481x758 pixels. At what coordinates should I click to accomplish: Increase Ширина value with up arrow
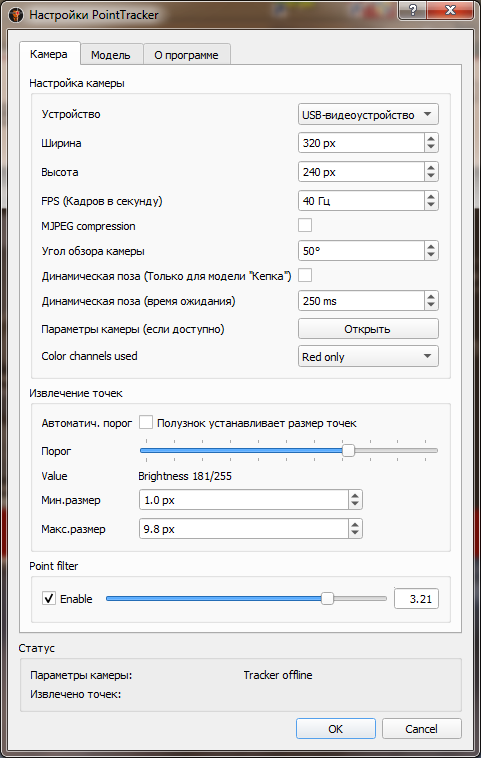point(431,138)
